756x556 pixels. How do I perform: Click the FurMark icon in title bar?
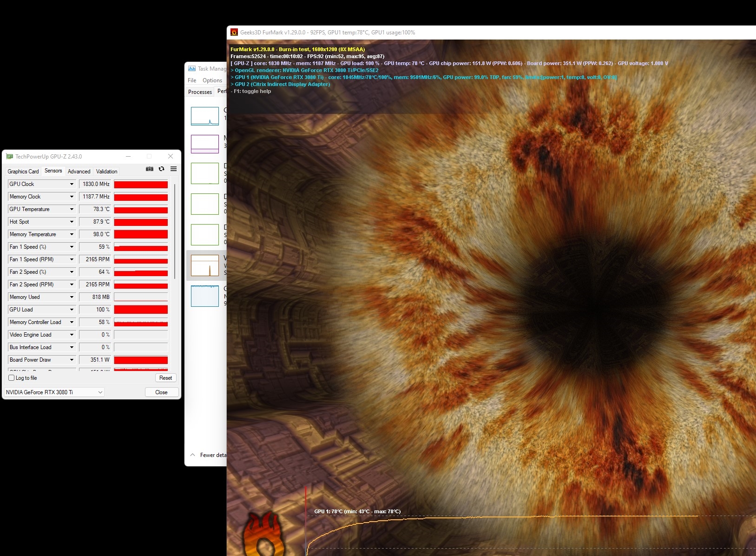(x=234, y=33)
